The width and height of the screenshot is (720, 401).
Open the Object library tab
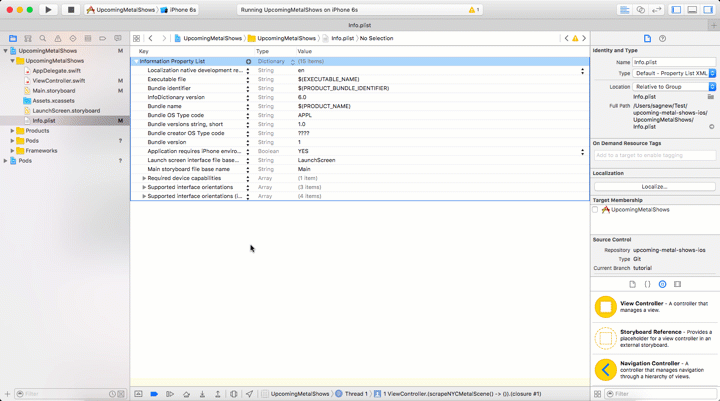pyautogui.click(x=663, y=284)
